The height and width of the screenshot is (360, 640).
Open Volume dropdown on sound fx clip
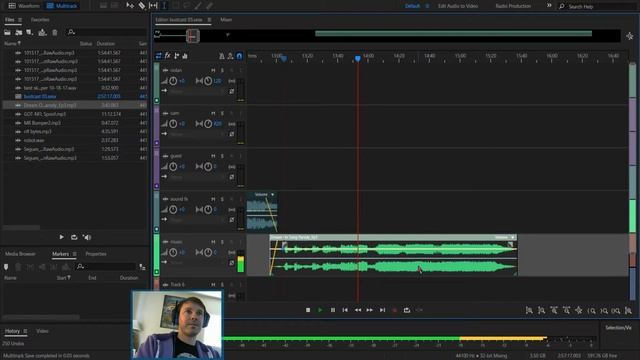point(273,195)
